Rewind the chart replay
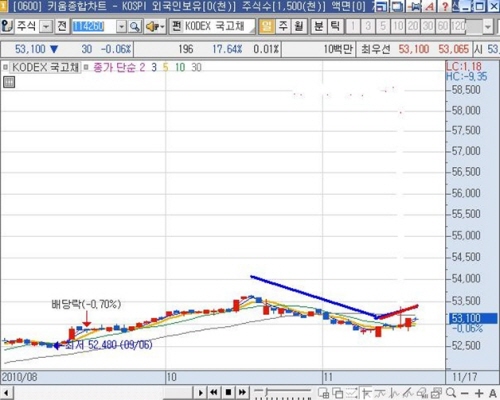Image resolution: width=500 pixels, height=400 pixels. pyautogui.click(x=214, y=392)
